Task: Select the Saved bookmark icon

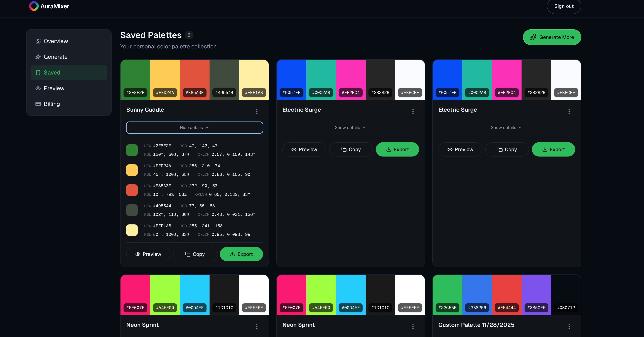Action: click(38, 72)
